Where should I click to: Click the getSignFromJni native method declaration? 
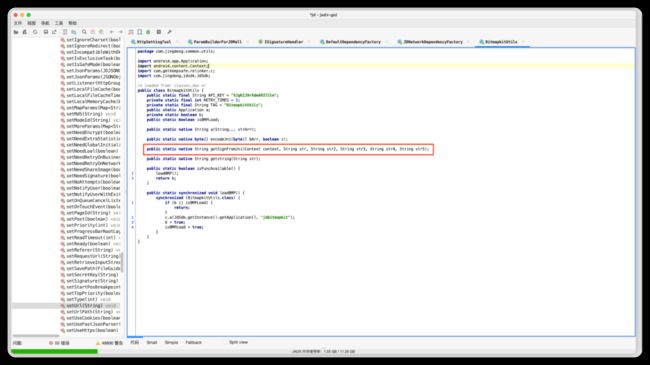288,149
